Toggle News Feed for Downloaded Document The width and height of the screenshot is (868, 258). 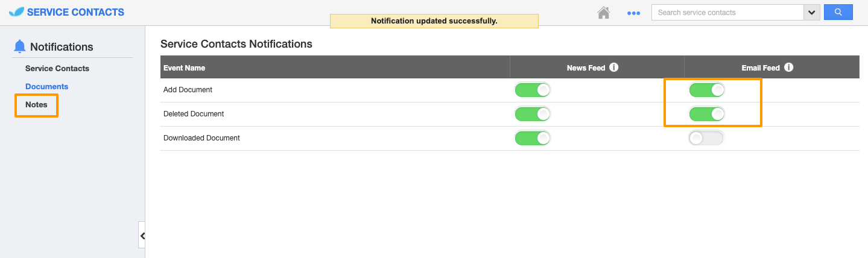[x=533, y=138]
